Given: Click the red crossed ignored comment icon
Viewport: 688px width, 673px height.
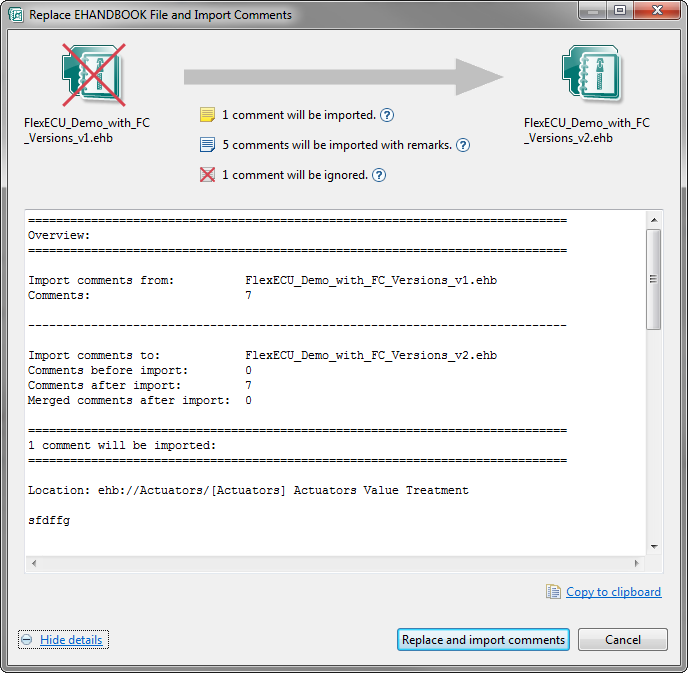Looking at the screenshot, I should (208, 175).
